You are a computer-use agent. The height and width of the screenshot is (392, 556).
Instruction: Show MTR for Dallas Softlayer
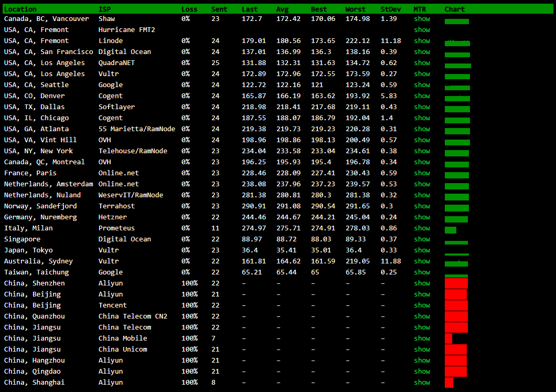[422, 107]
